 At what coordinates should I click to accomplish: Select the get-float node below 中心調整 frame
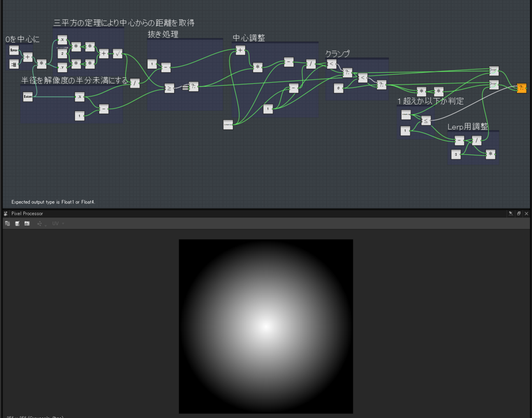coord(228,125)
